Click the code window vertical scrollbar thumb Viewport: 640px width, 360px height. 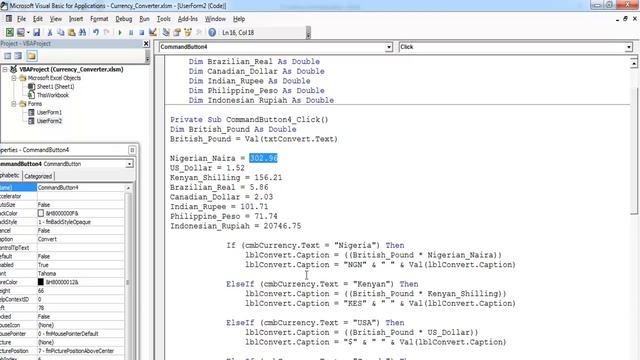point(633,151)
